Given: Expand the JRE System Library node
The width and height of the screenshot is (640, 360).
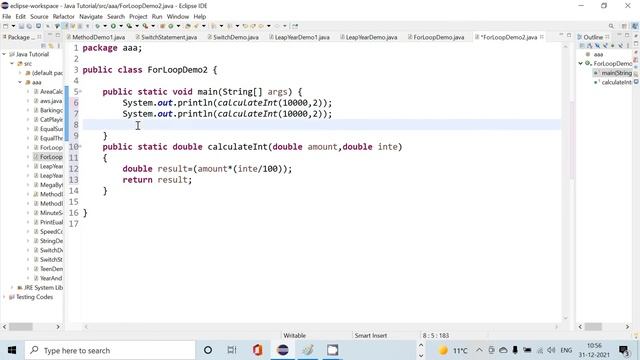Looking at the screenshot, I should pos(12,287).
